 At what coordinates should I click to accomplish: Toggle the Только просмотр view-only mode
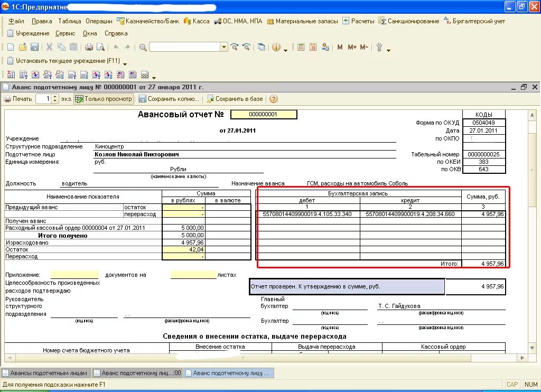104,99
